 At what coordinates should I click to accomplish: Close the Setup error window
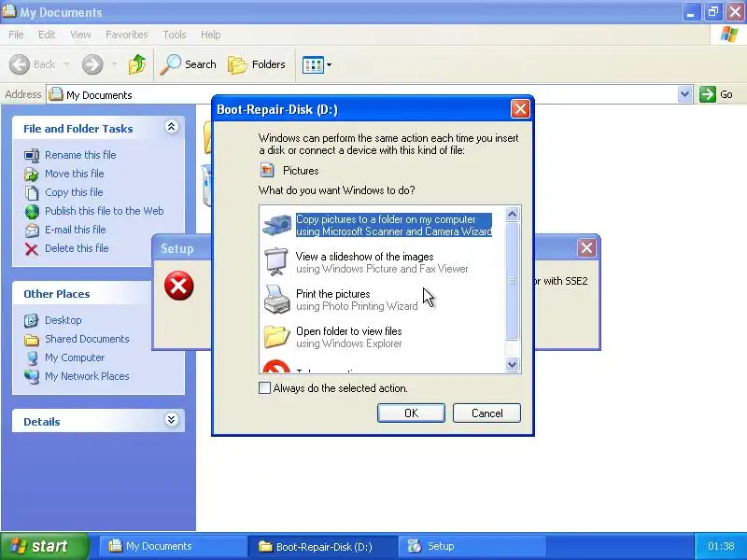586,247
